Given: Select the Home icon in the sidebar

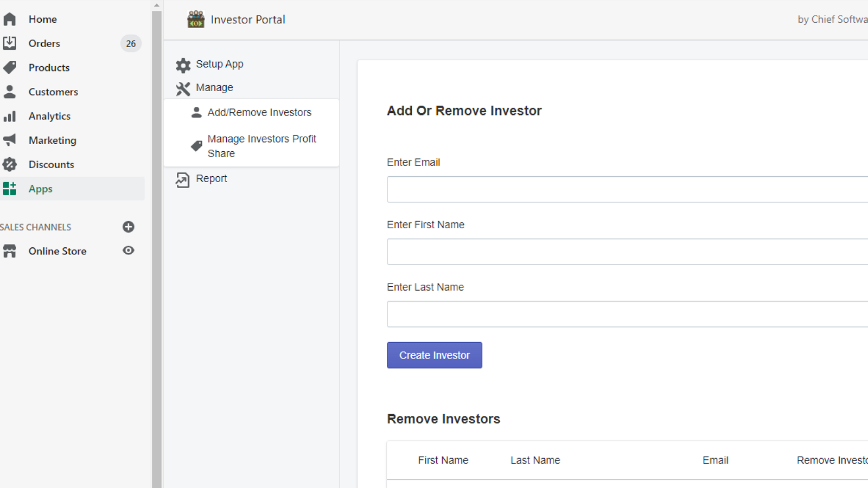Looking at the screenshot, I should coord(10,18).
